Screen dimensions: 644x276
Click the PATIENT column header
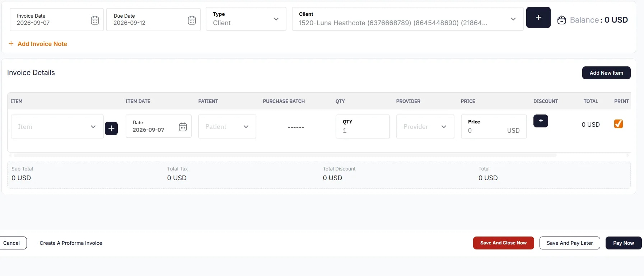coord(208,101)
